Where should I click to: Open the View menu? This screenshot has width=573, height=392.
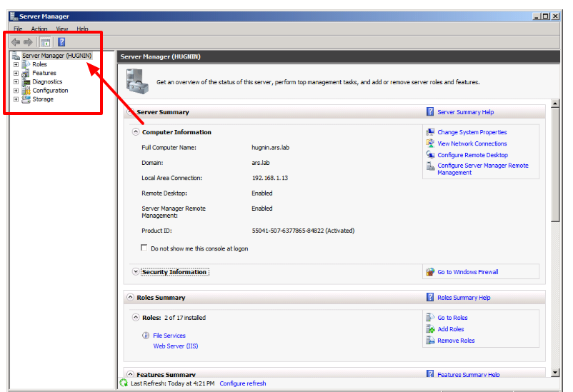click(x=61, y=29)
